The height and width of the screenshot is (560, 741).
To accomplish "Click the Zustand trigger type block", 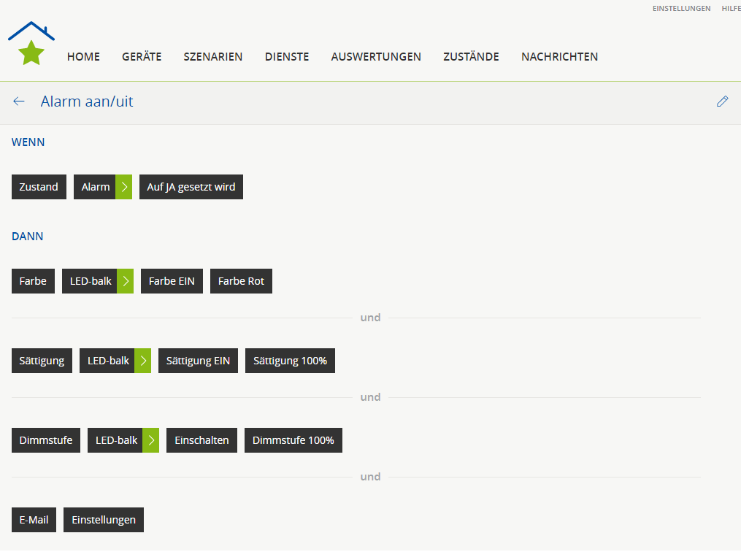I will pos(39,187).
